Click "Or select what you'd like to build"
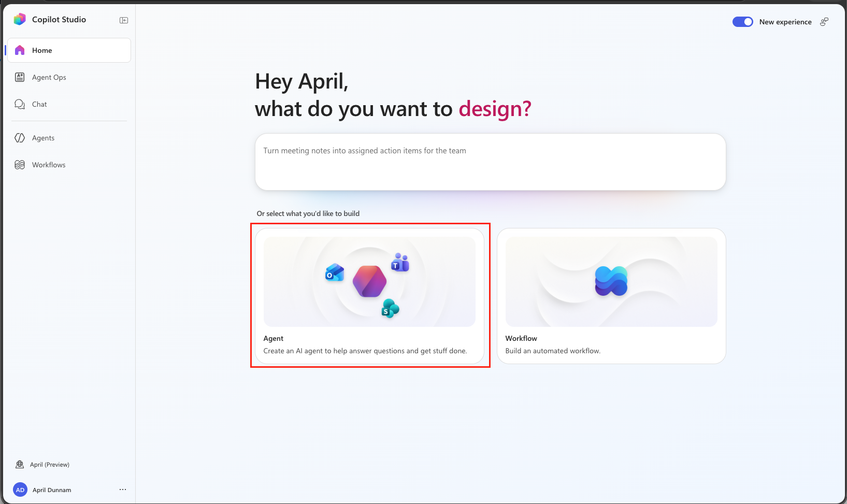The image size is (847, 504). 308,213
